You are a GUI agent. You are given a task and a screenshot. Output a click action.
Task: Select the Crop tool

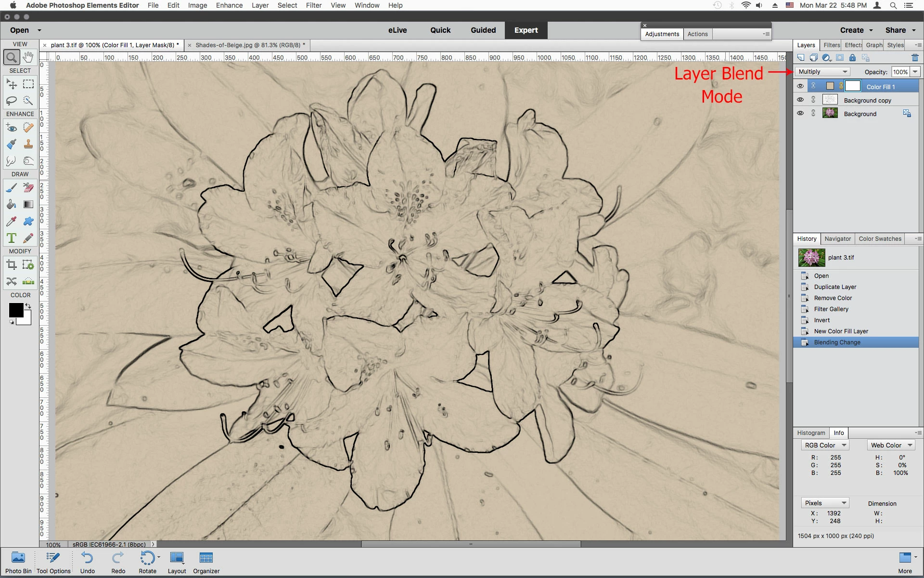[12, 264]
